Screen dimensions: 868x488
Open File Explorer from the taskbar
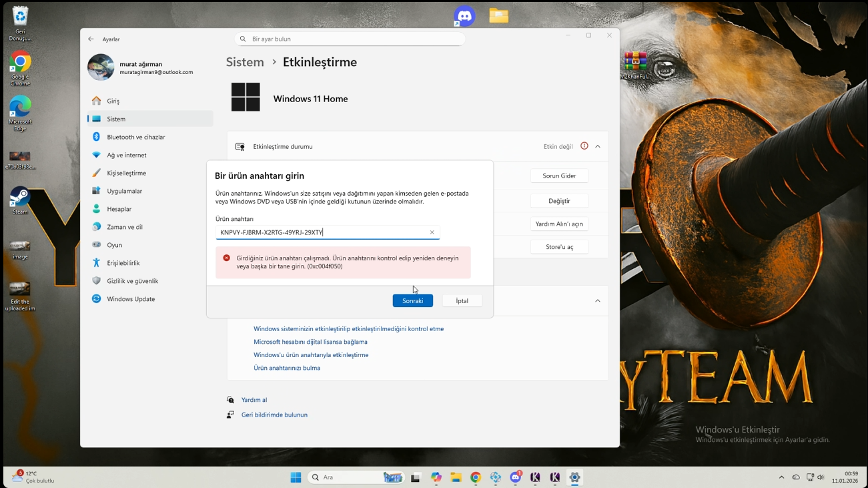pos(456,477)
